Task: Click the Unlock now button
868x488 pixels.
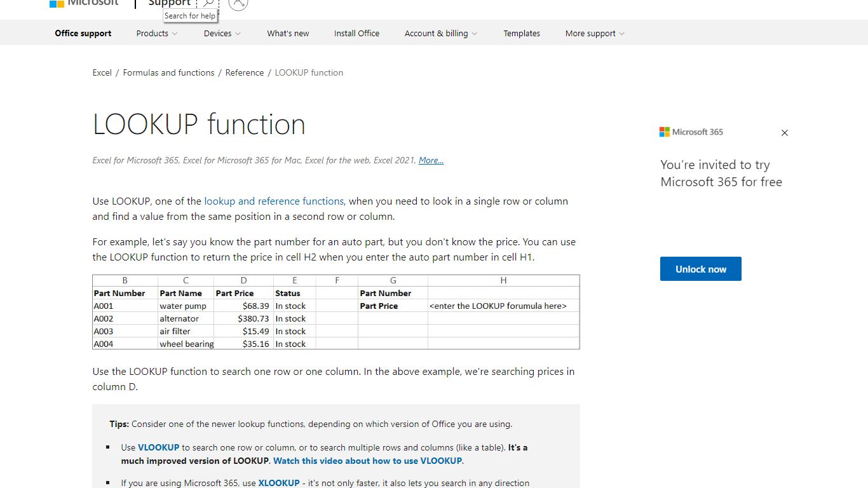Action: (700, 269)
